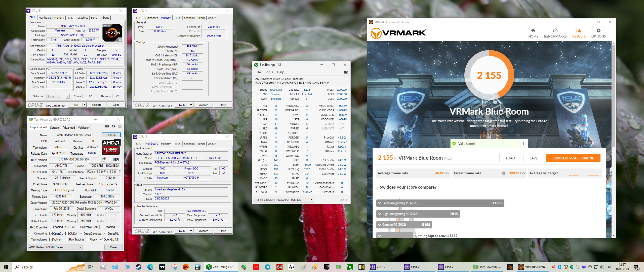Click the Bus Interface question mark in GPU-Z
The height and width of the screenshot is (272, 644).
[120, 172]
